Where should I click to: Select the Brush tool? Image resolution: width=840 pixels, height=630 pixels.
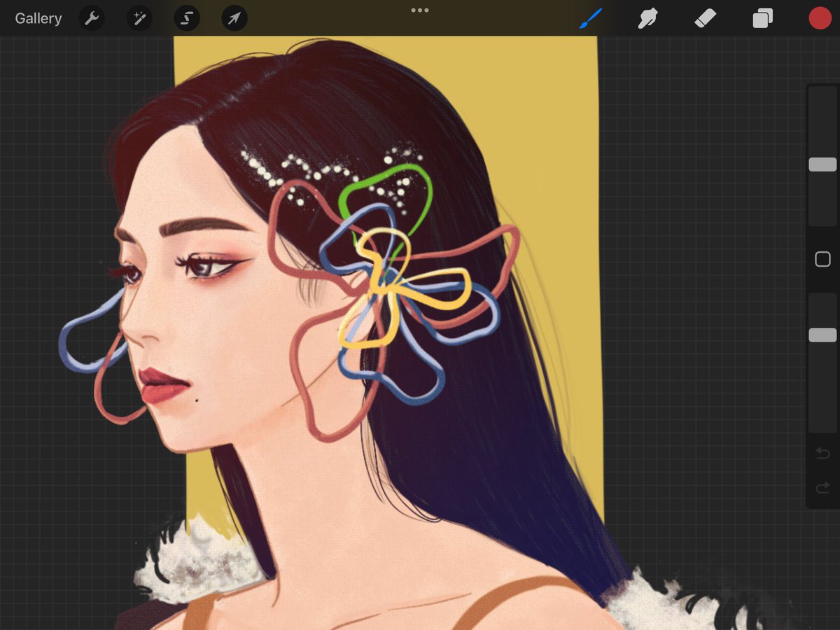point(591,18)
